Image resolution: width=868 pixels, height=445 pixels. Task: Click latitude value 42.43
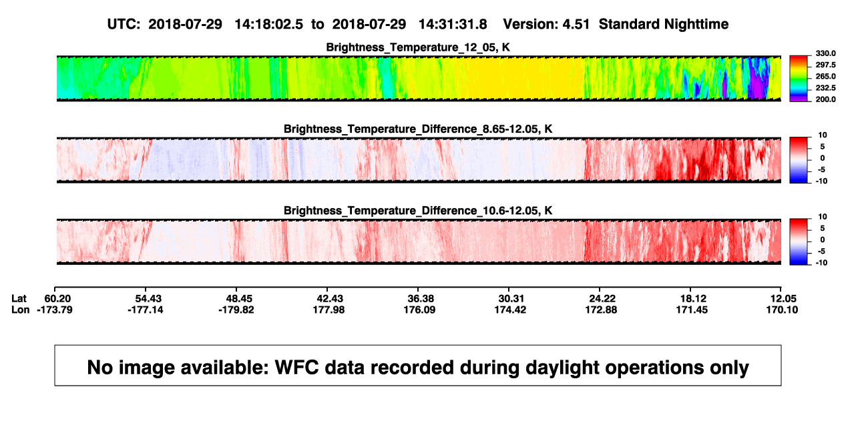[x=329, y=298]
